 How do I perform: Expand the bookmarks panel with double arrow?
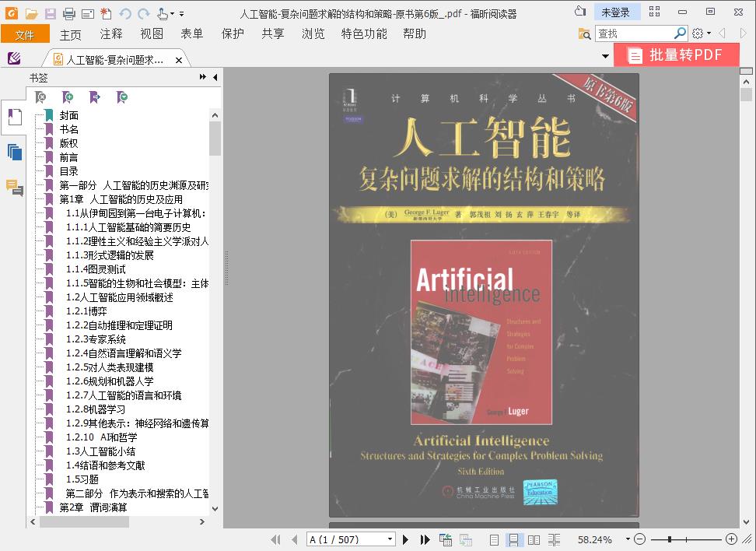point(202,77)
